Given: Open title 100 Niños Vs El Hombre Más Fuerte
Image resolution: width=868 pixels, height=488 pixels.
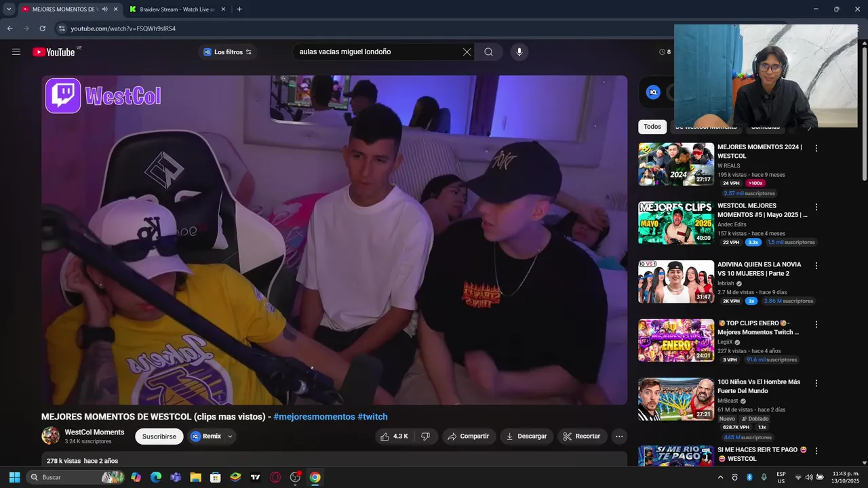Looking at the screenshot, I should coord(759,386).
